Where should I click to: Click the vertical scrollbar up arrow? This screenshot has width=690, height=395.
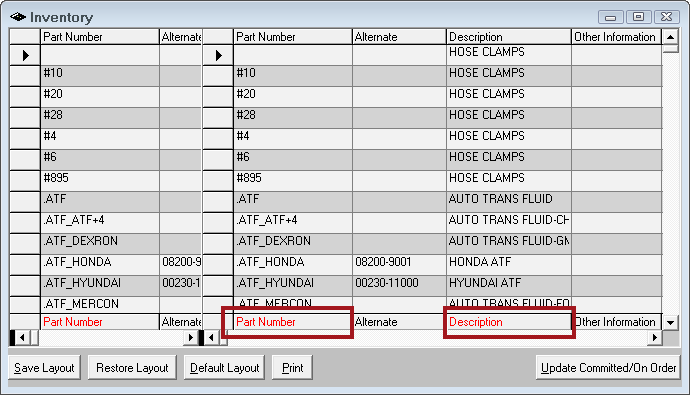coord(670,37)
